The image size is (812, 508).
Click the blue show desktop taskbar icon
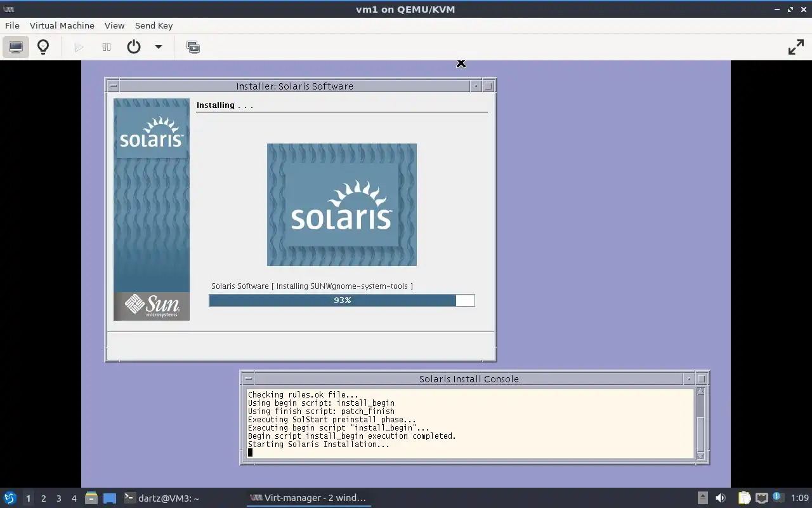110,498
